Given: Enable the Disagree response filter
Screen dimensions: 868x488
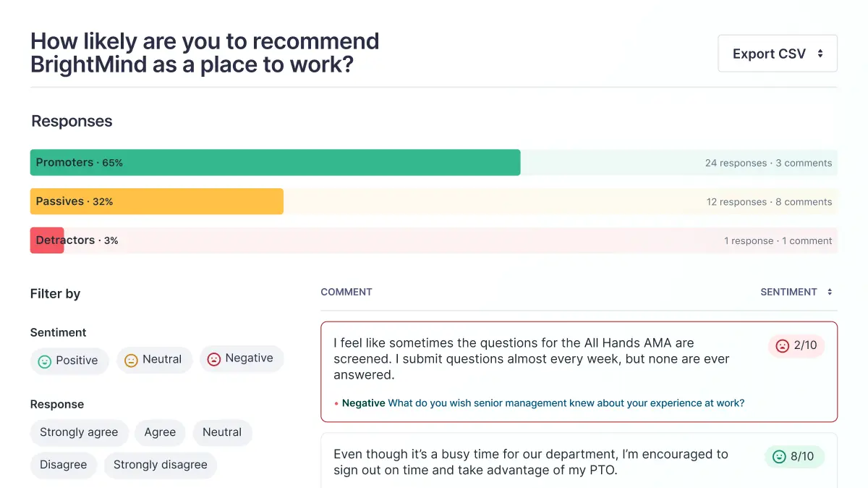Looking at the screenshot, I should [x=64, y=465].
